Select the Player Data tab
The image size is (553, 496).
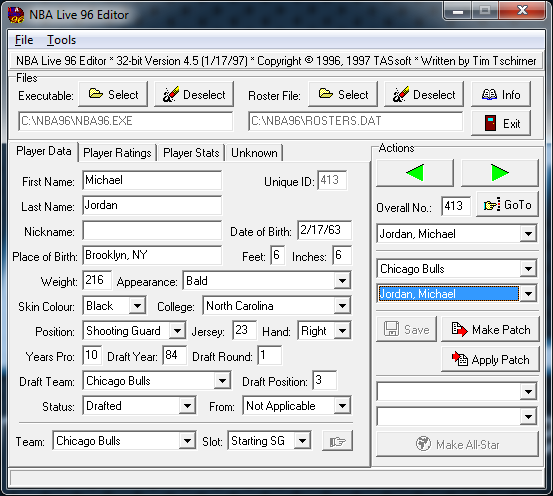point(44,151)
